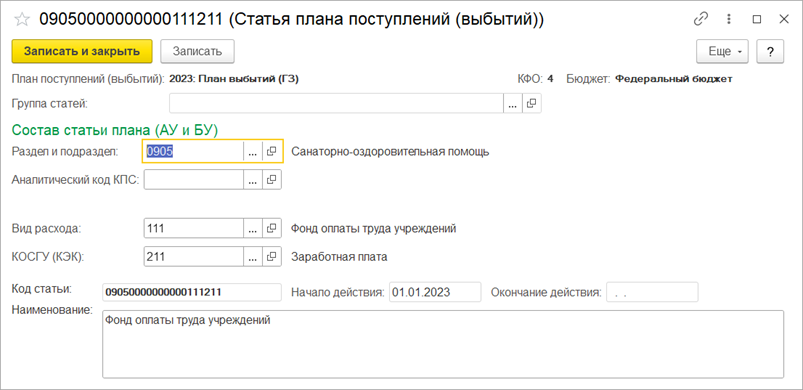Click Записать и закрыть button
This screenshot has height=390, width=803.
pyautogui.click(x=82, y=51)
